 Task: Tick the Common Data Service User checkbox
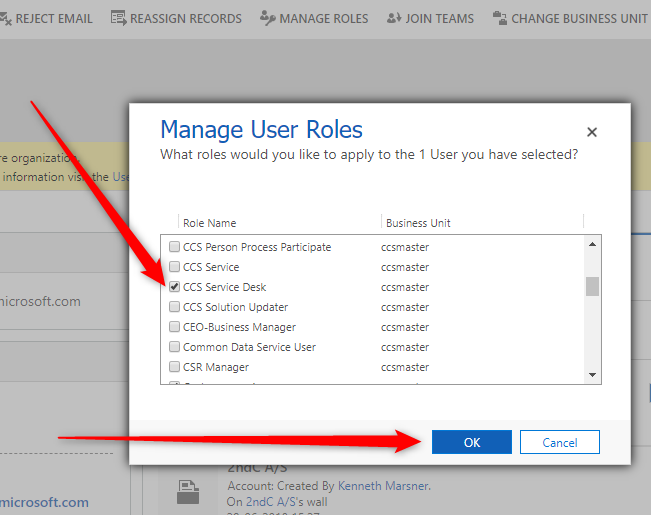[174, 347]
